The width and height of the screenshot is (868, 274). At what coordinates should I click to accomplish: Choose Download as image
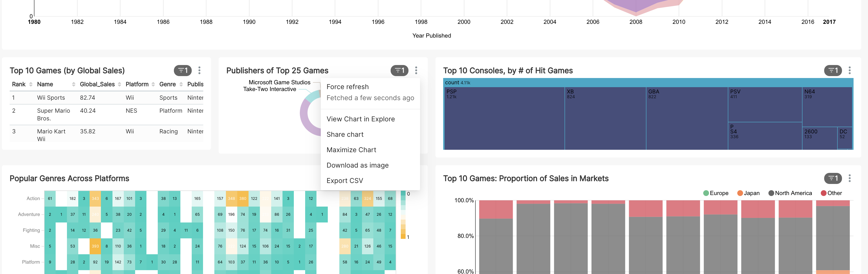(357, 165)
